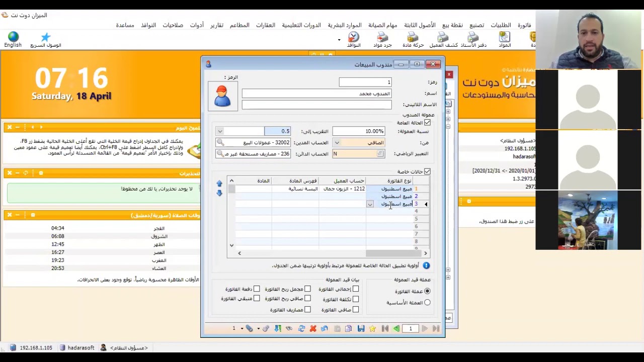Open نقطة بيع menu

click(452, 25)
